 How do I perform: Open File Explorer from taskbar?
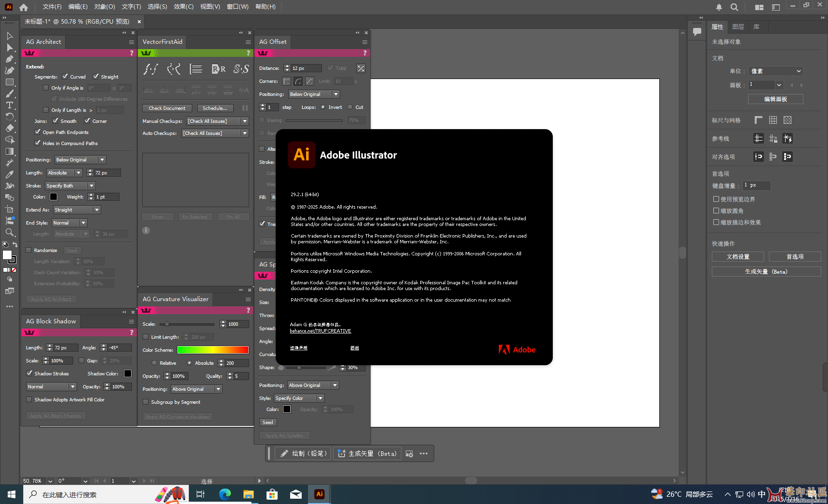pos(249,494)
